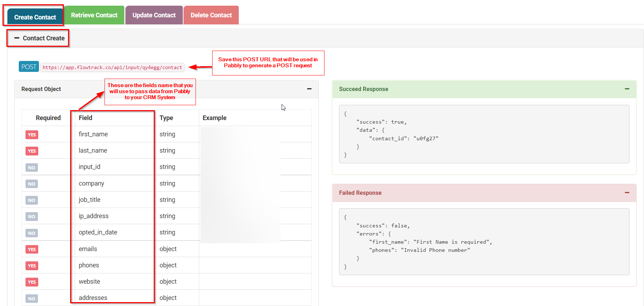
Task: Collapse the Request Object panel
Action: 309,89
